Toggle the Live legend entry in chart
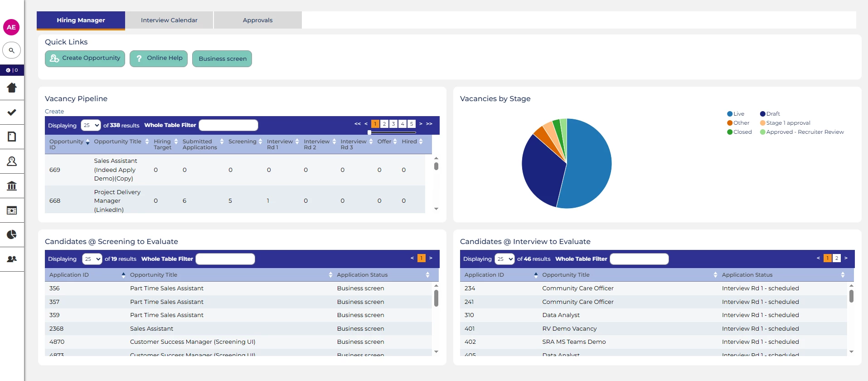 click(x=736, y=114)
